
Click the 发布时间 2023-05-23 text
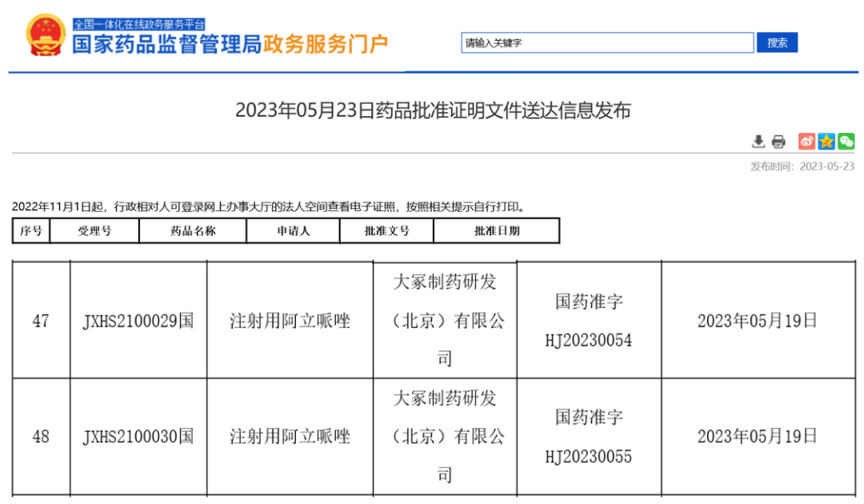click(802, 166)
